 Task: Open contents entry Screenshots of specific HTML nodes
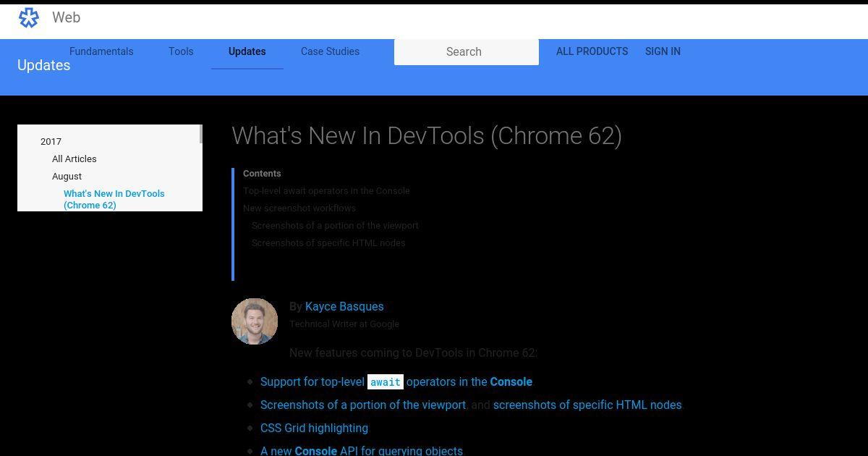(328, 242)
